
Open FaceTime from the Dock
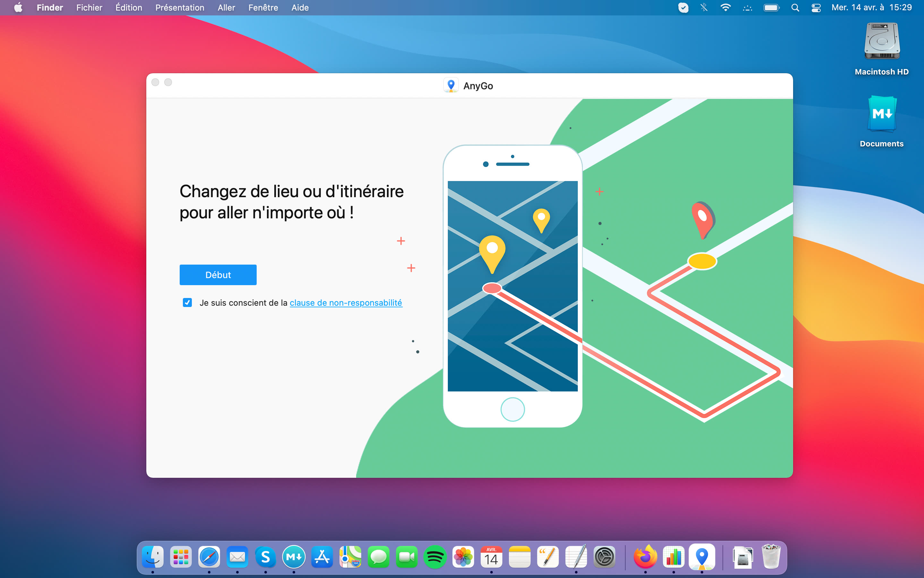[406, 557]
